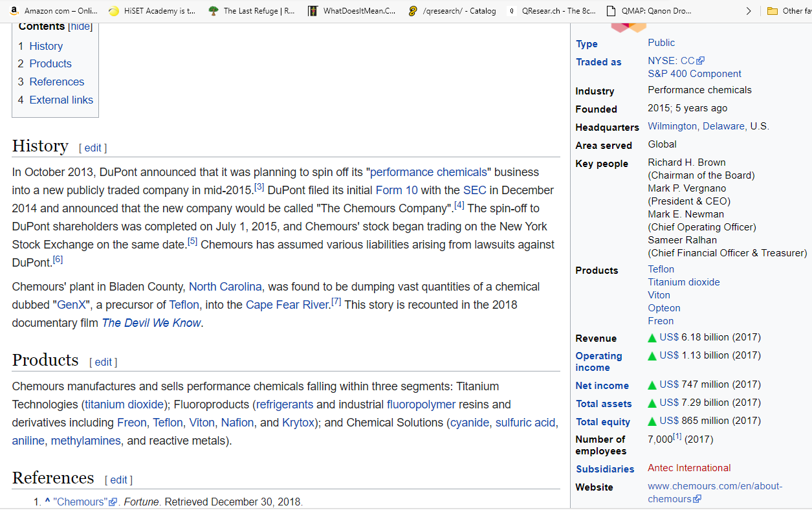812x510 pixels.
Task: Jump to Products in the Contents box
Action: pyautogui.click(x=50, y=63)
